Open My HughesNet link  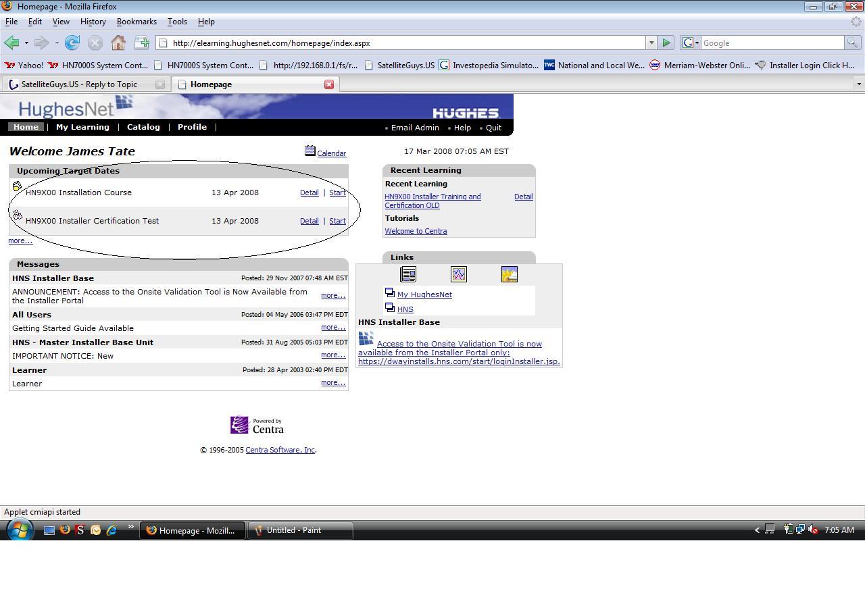[424, 294]
